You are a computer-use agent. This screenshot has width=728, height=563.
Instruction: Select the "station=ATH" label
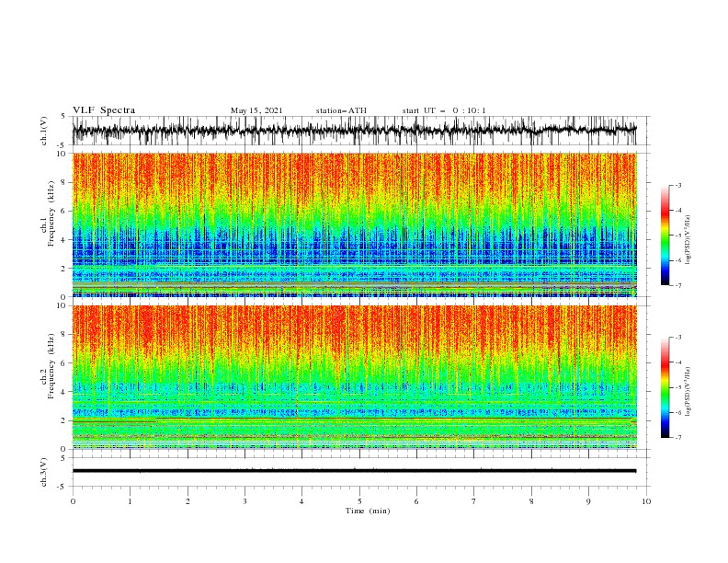(x=341, y=110)
